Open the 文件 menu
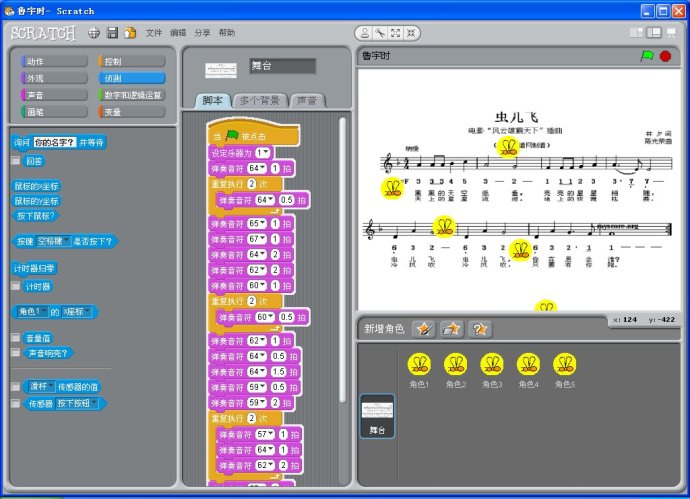Image resolution: width=690 pixels, height=499 pixels. tap(154, 33)
